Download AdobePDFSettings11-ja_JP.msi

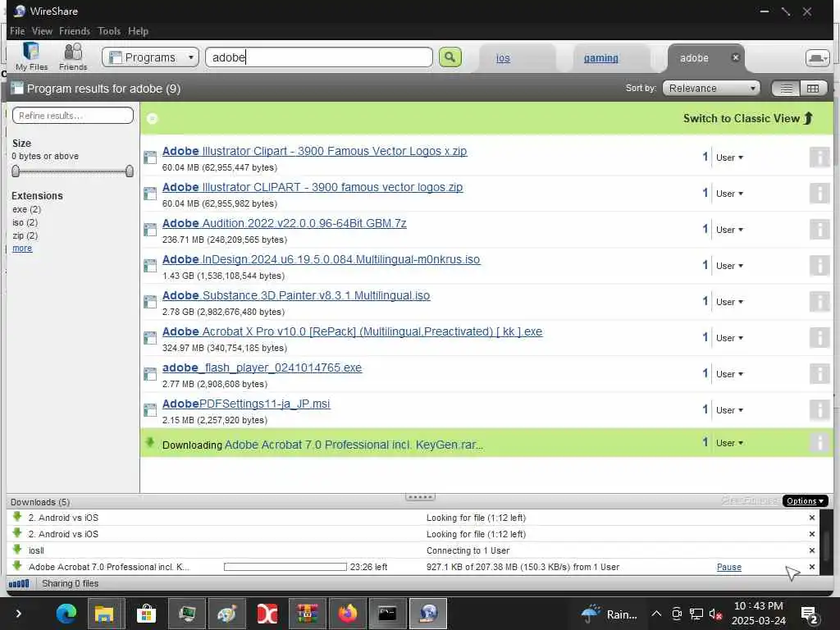click(246, 404)
